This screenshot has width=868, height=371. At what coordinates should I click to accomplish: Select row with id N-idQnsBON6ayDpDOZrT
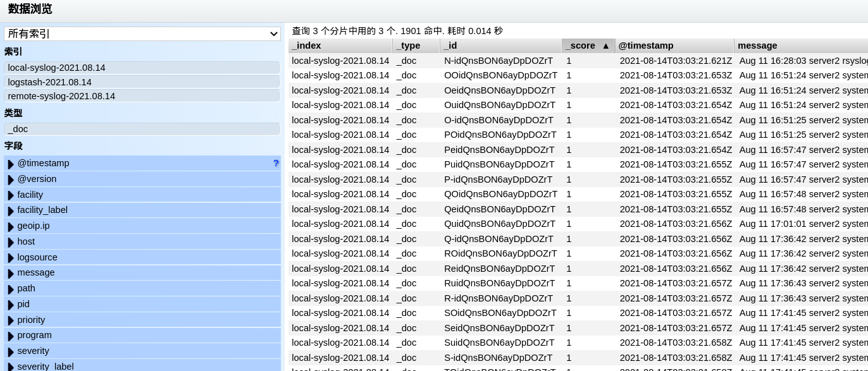(578, 61)
